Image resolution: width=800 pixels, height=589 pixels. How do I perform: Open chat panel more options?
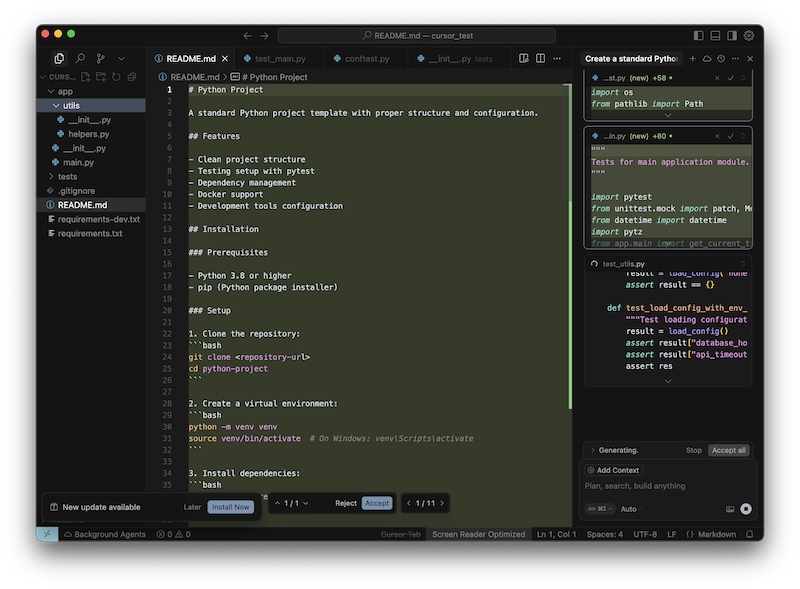click(735, 59)
